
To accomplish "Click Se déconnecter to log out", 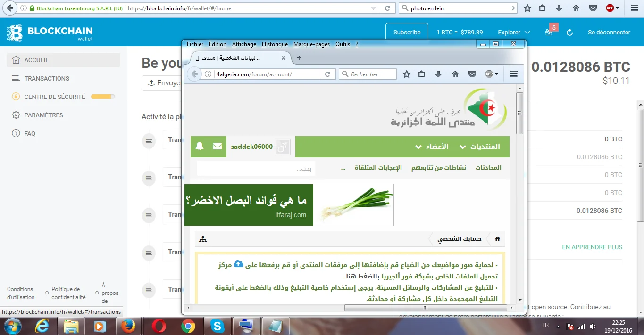I will (609, 33).
